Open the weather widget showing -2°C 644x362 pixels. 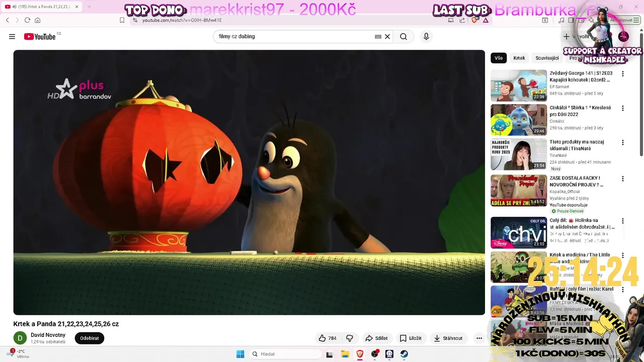pyautogui.click(x=18, y=354)
